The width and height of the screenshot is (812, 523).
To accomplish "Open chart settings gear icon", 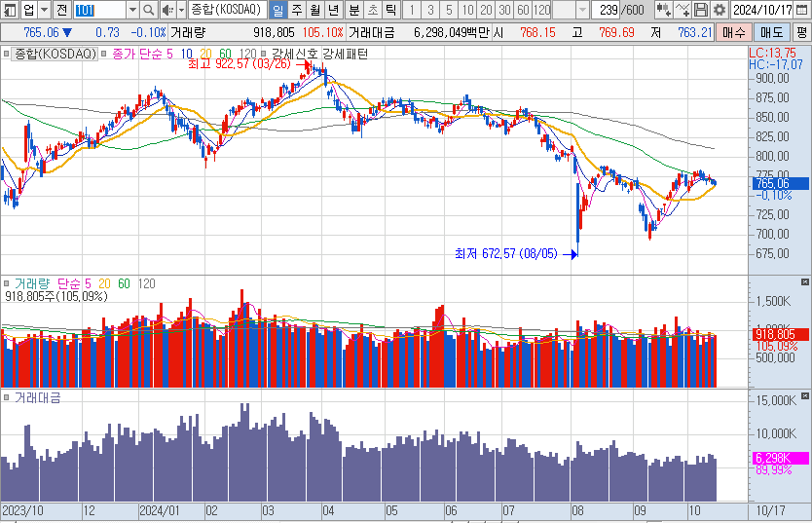I will click(720, 10).
